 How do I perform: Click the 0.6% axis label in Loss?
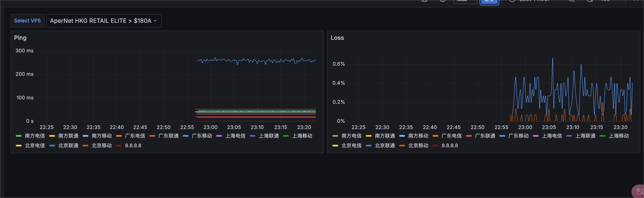click(339, 64)
